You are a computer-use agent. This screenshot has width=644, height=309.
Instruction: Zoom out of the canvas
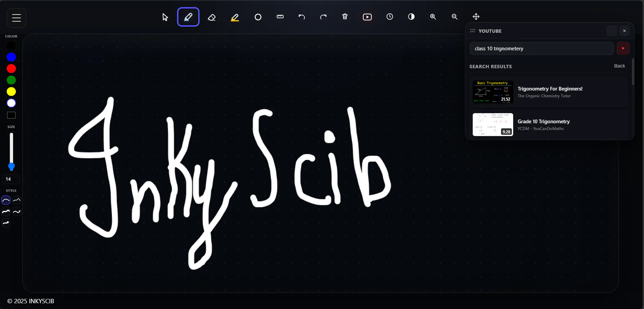(x=455, y=17)
